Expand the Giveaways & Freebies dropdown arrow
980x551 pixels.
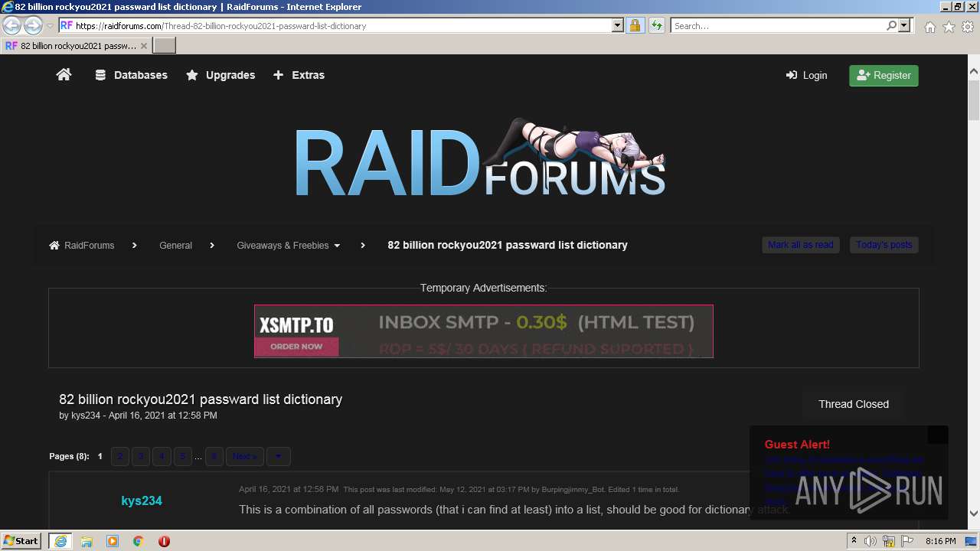pyautogui.click(x=337, y=246)
